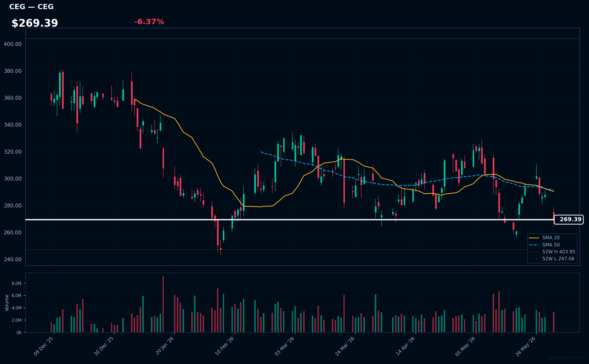The image size is (589, 364).
Task: Click the 320.00 price axis label
Action: 13,152
